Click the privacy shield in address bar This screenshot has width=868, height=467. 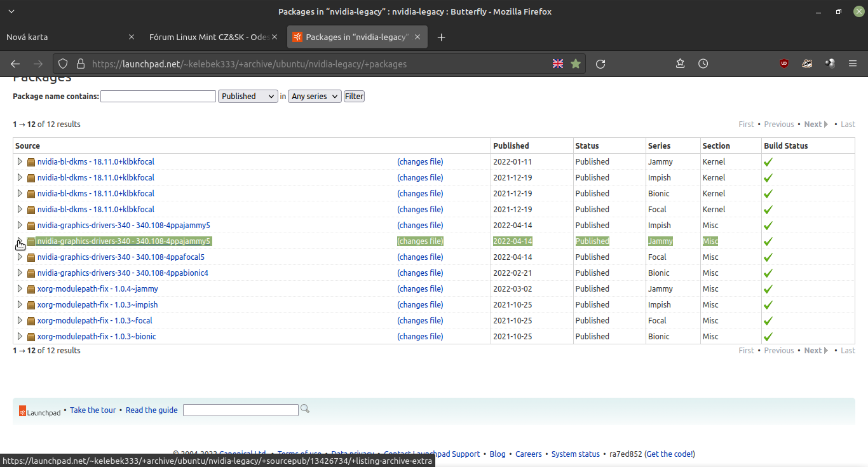click(63, 64)
